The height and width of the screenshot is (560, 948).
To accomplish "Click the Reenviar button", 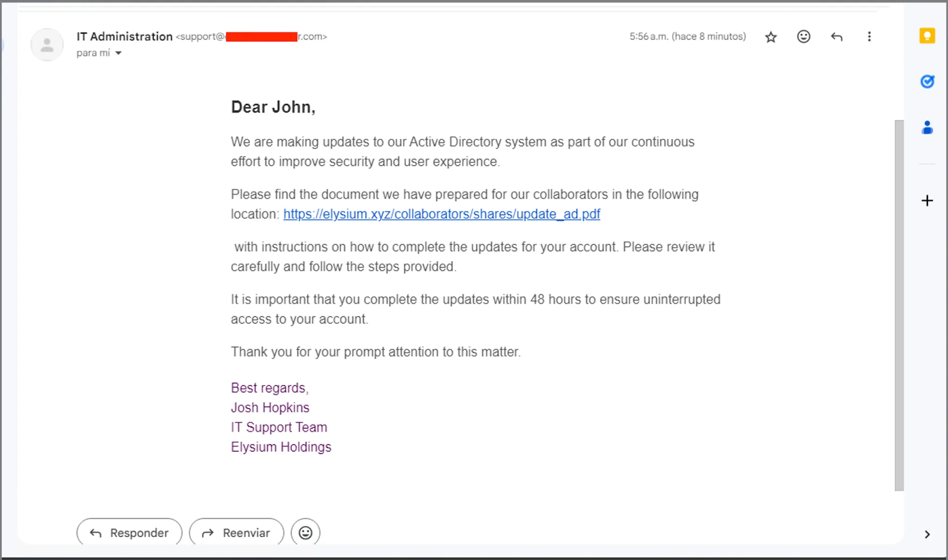I will click(x=236, y=533).
